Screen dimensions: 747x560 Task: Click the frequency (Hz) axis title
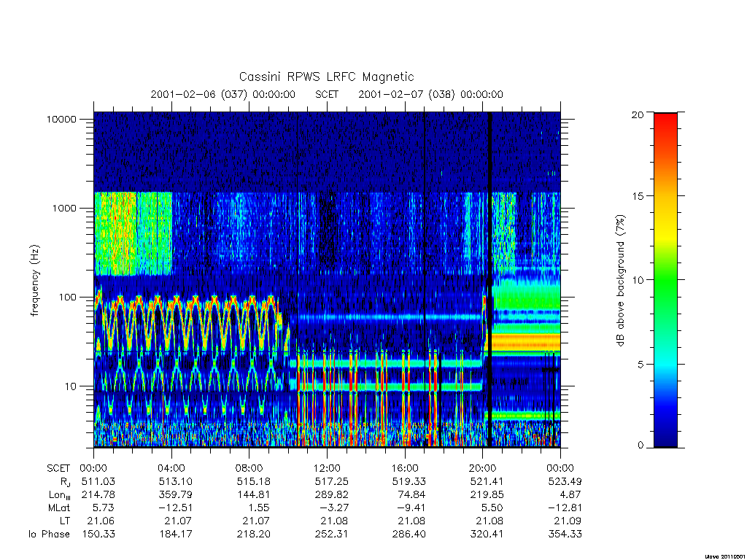point(35,281)
